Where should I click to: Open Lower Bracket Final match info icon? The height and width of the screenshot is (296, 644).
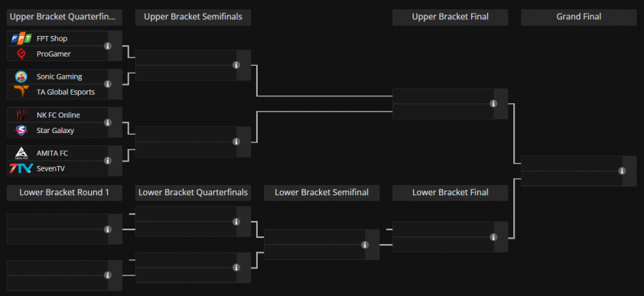493,237
